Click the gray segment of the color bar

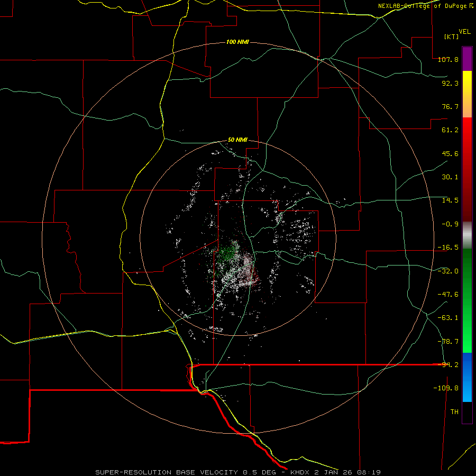(x=467, y=235)
